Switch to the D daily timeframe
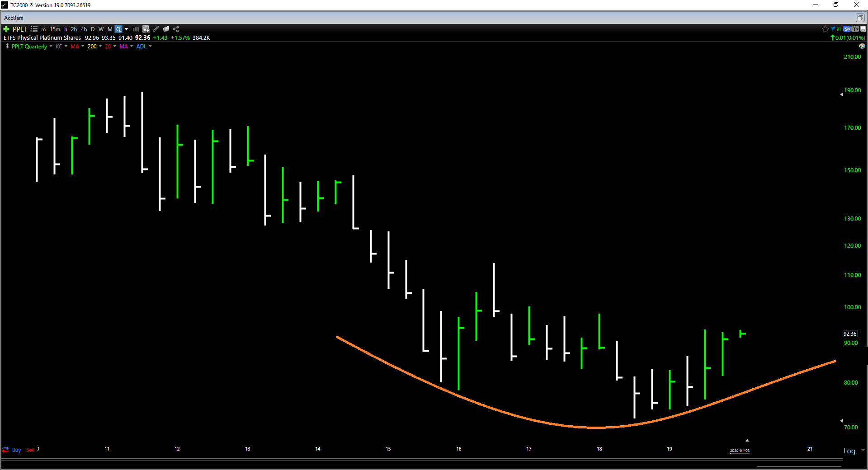Screen dimensions: 868x470 (x=93, y=29)
